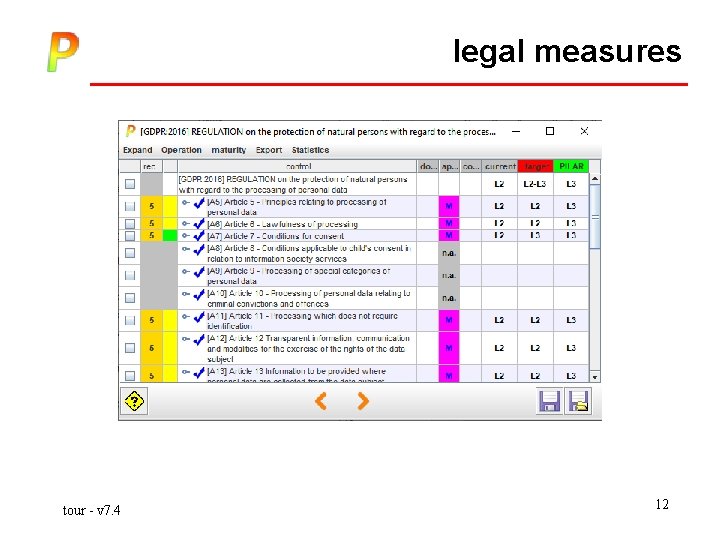The width and height of the screenshot is (720, 540).
Task: Expand the Article 13 tree node
Action: tap(186, 372)
